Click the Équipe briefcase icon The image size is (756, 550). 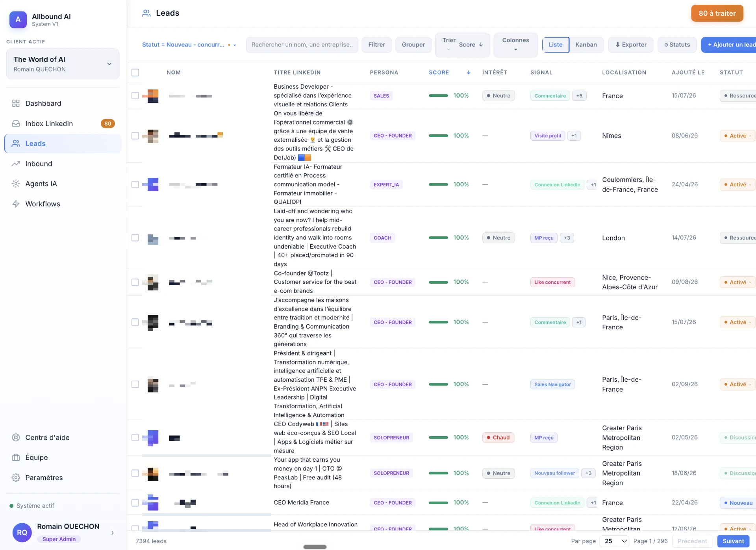16,457
